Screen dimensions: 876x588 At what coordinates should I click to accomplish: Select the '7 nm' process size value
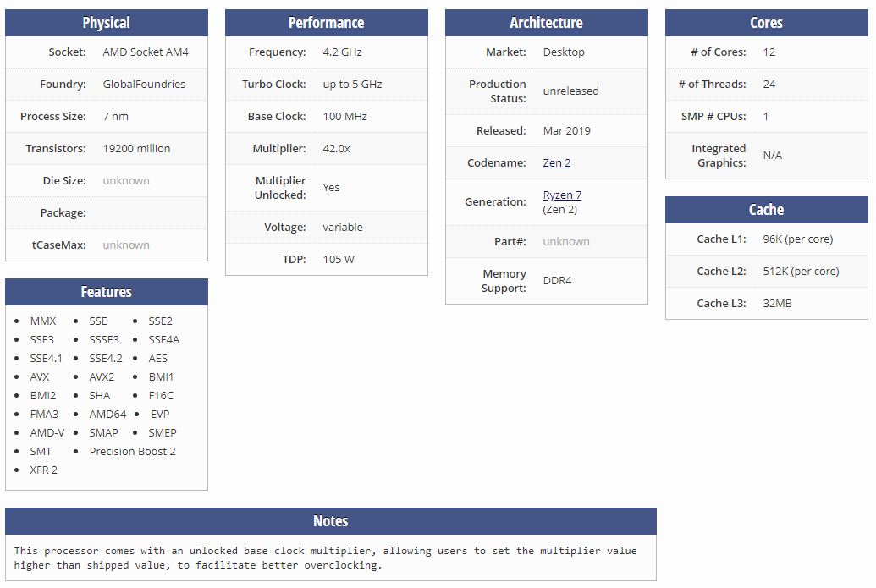(x=116, y=116)
